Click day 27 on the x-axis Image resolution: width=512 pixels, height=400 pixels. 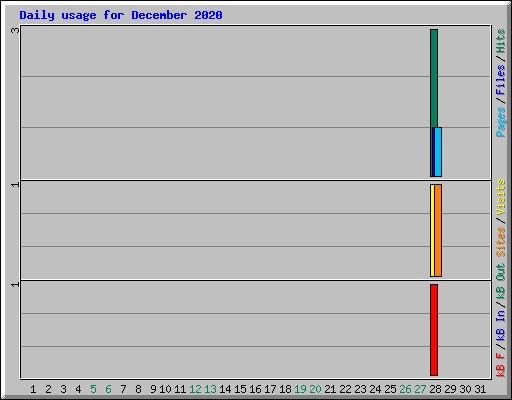[x=420, y=389]
